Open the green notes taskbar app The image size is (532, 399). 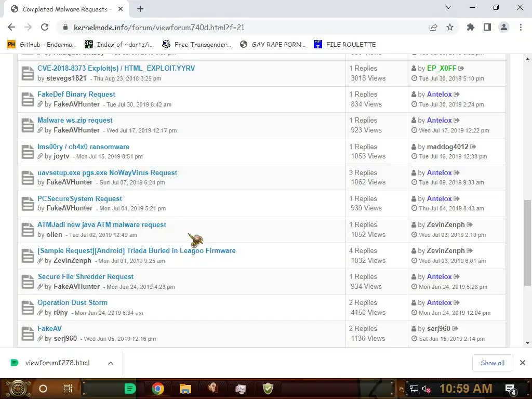point(130,389)
